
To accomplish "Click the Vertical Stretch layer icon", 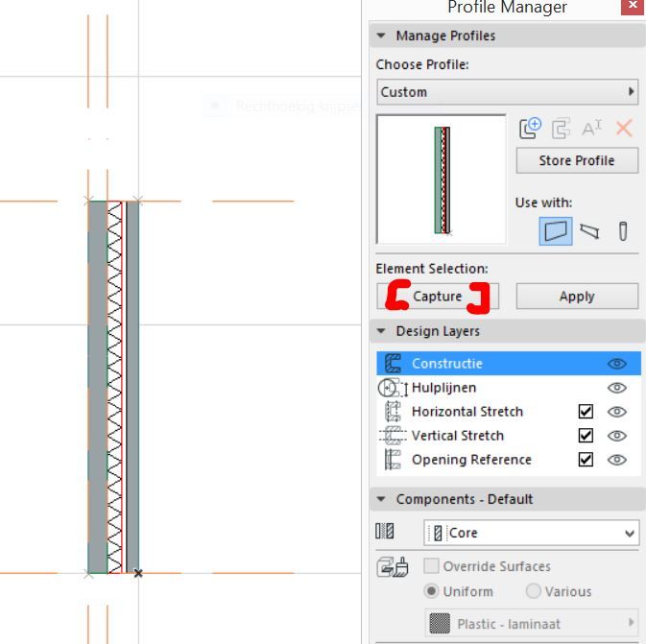I will 393,436.
